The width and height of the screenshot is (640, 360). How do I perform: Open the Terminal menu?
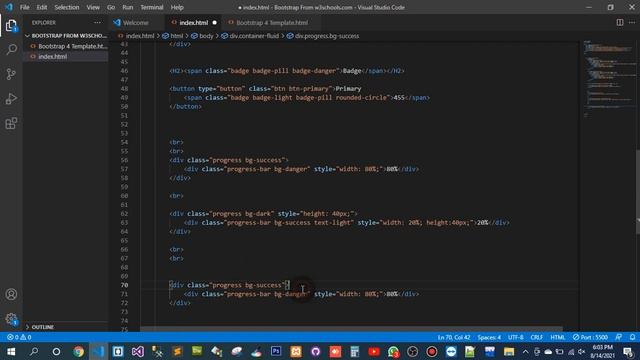[152, 7]
